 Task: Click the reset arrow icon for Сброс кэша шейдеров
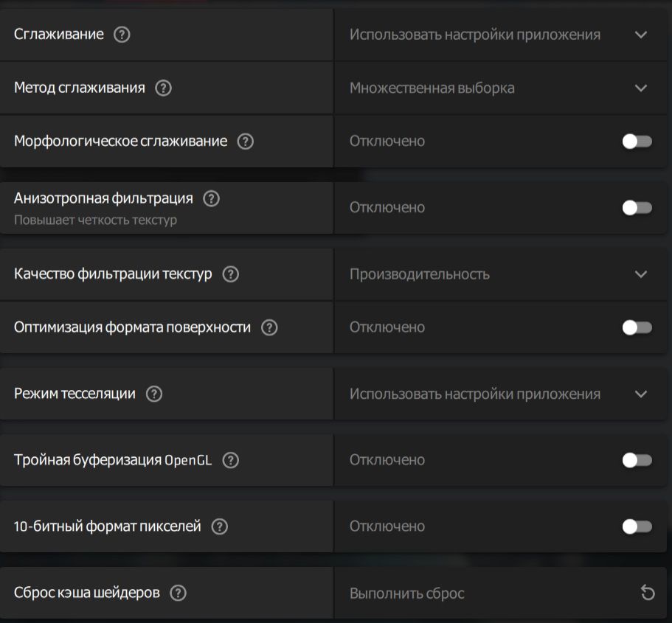pos(648,593)
